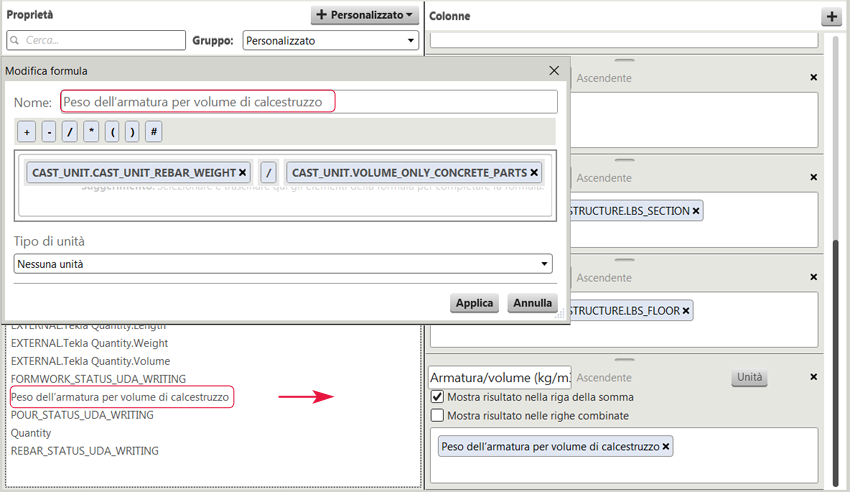Insert opening parenthesis into formula
Screen dimensions: 850x492
pos(112,132)
